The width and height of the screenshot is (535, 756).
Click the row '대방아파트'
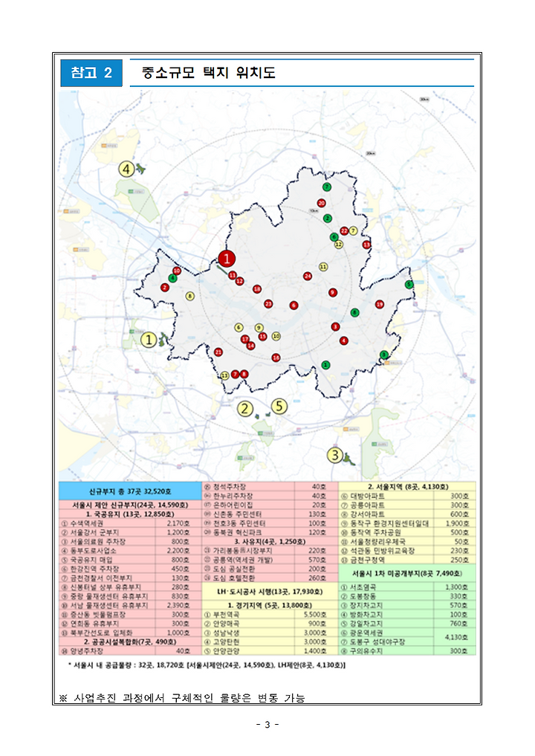pyautogui.click(x=407, y=496)
